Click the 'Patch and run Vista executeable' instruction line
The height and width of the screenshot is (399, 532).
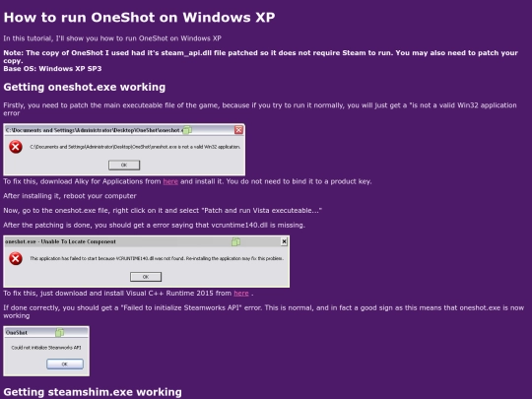click(163, 211)
